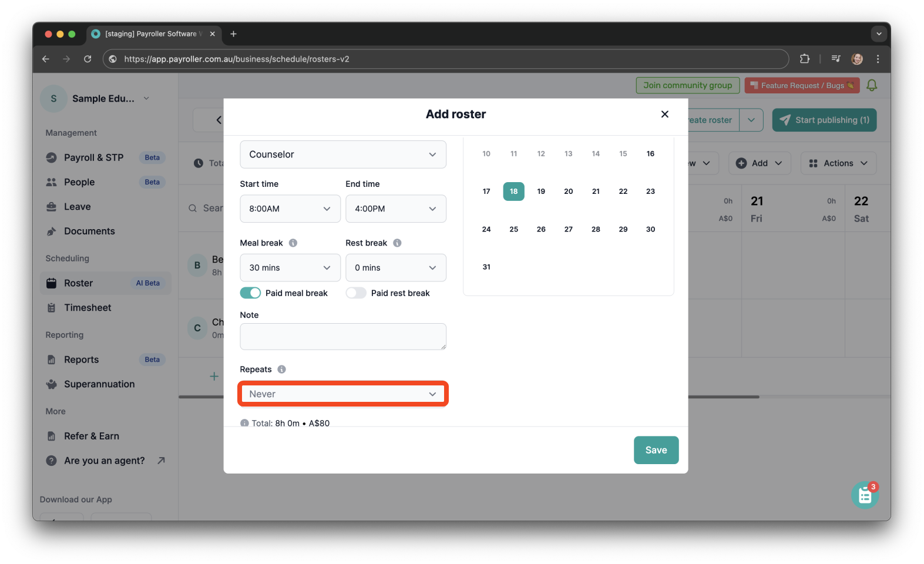
Task: Select calendar date 16
Action: (x=650, y=153)
